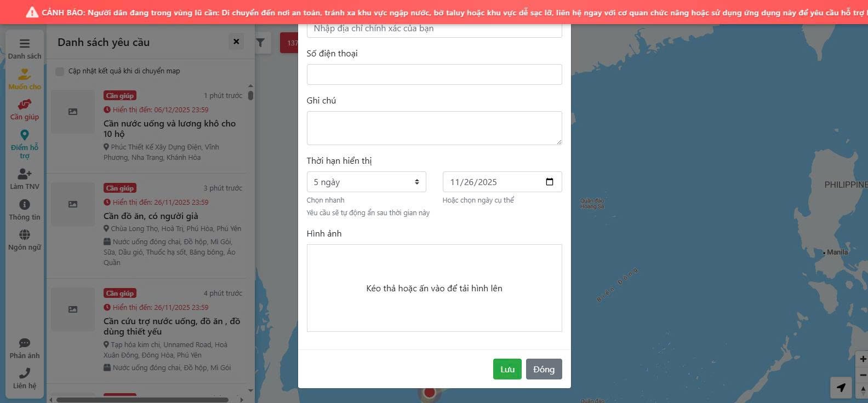This screenshot has height=403, width=868.
Task: Toggle Cập nhật kết quả khi di chuyển map checkbox
Action: (x=60, y=71)
